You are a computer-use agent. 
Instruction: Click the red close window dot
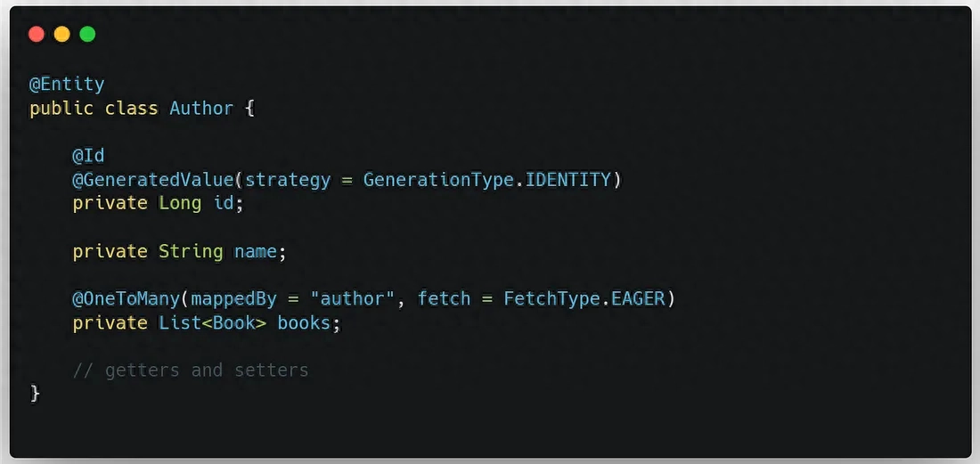37,35
